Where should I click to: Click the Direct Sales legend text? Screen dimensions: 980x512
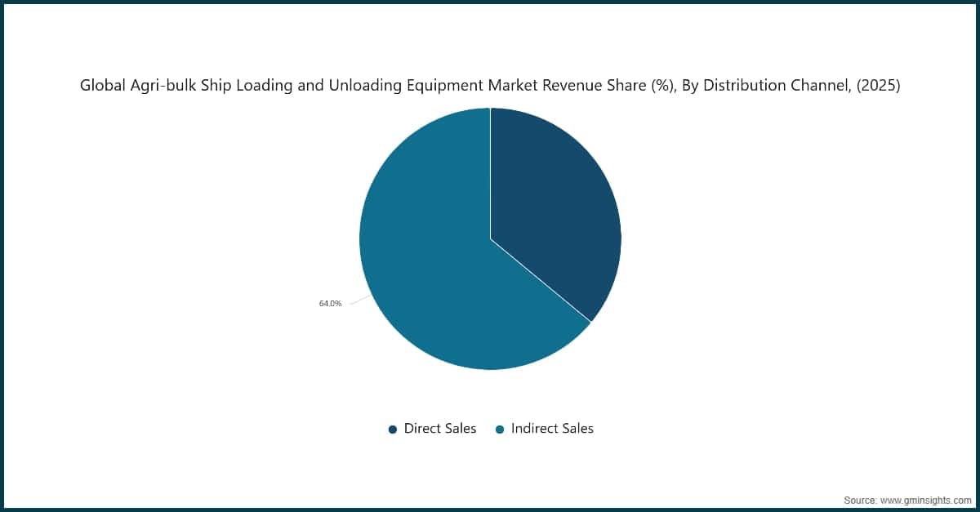pyautogui.click(x=440, y=428)
